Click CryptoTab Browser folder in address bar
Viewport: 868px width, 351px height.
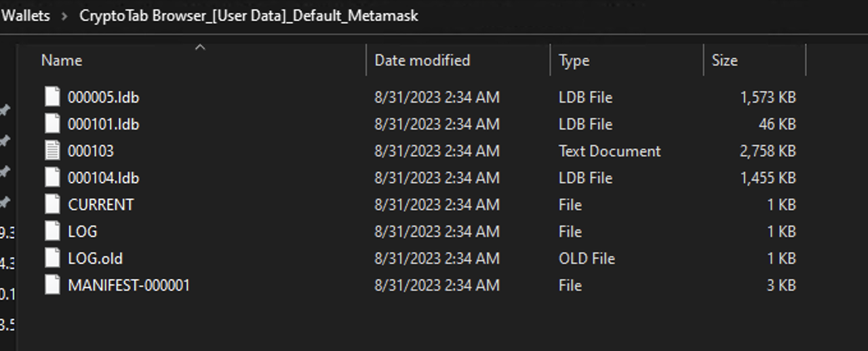pos(249,15)
